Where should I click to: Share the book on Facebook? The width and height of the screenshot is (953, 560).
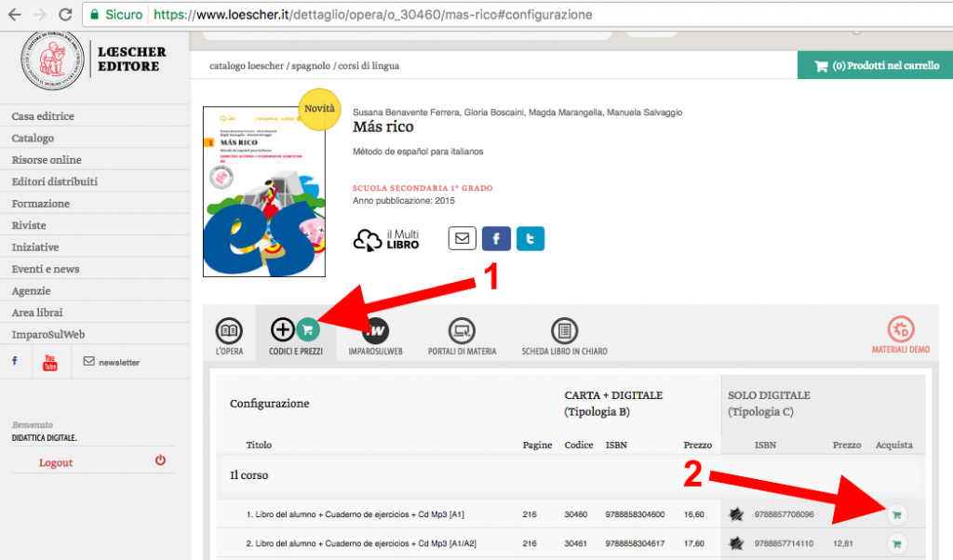[496, 239]
